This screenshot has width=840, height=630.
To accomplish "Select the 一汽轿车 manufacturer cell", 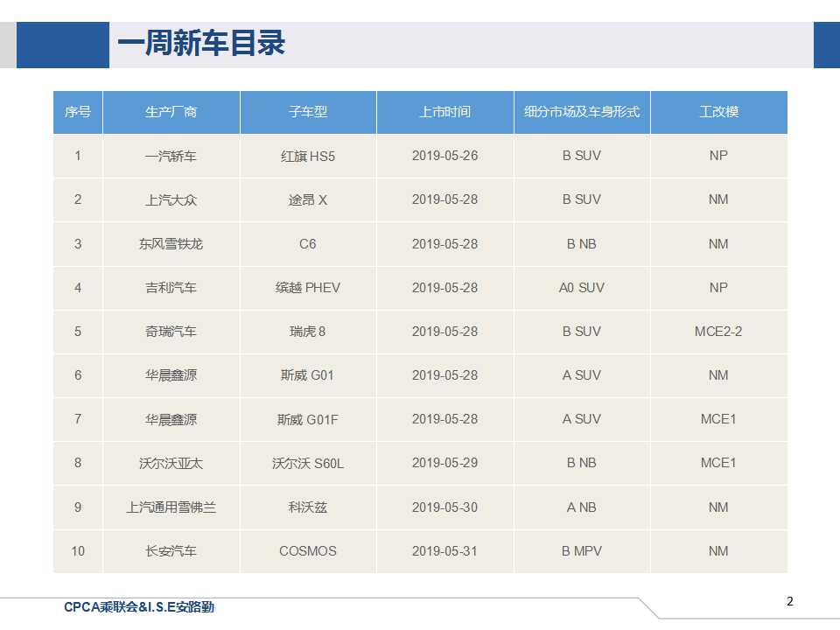I will point(171,156).
